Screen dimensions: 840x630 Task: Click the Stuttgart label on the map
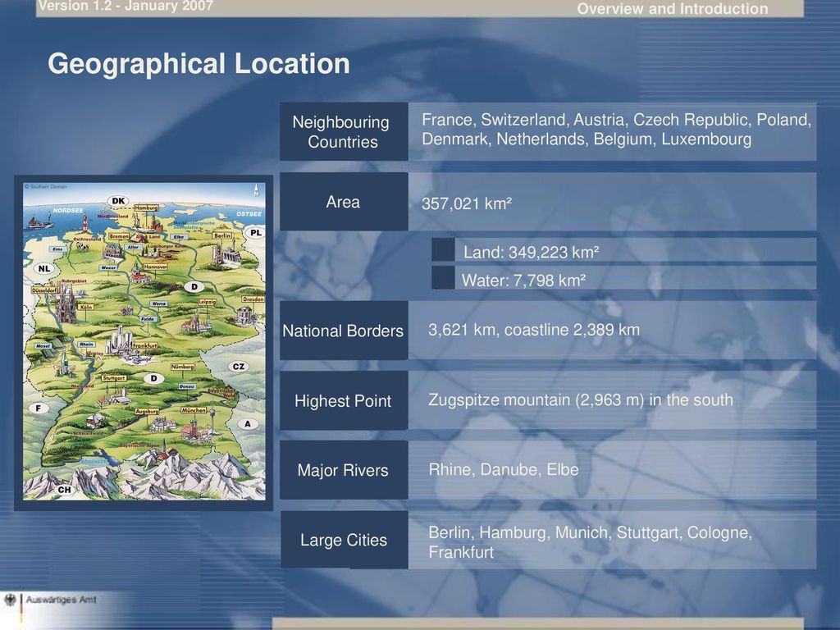(x=113, y=377)
